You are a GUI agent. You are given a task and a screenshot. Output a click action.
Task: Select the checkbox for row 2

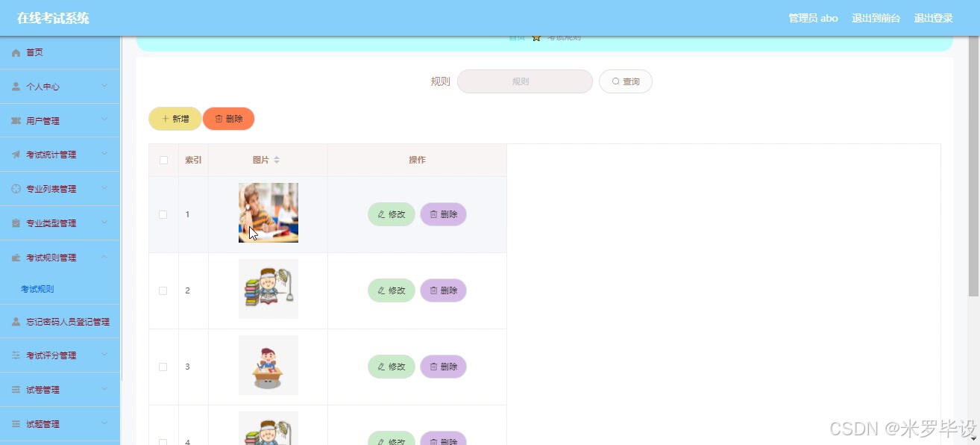click(163, 290)
